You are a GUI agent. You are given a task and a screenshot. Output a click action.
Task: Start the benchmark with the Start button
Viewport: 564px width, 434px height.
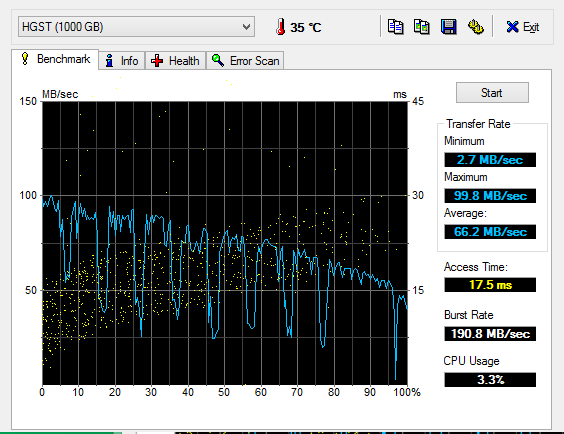click(492, 93)
